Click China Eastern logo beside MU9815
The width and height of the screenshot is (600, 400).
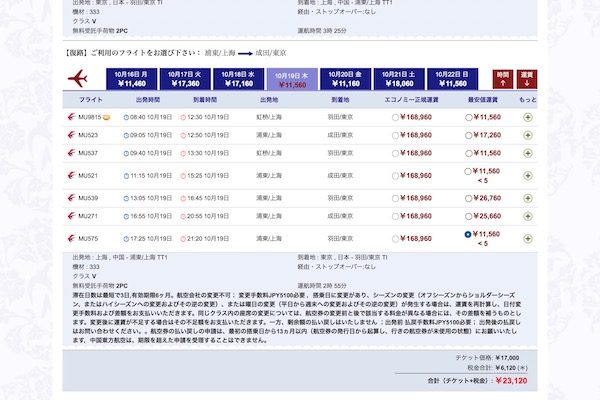pyautogui.click(x=71, y=117)
